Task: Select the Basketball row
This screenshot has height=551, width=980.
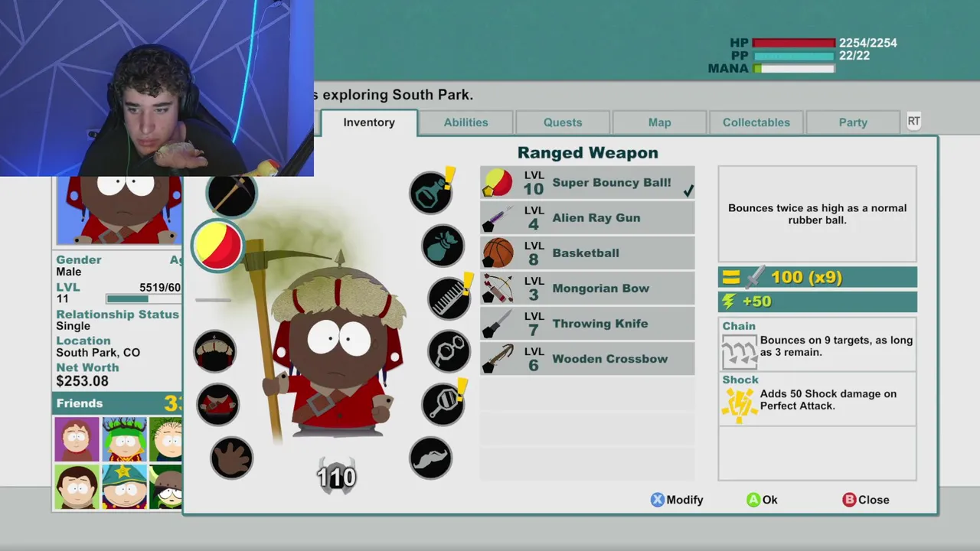Action: [587, 253]
